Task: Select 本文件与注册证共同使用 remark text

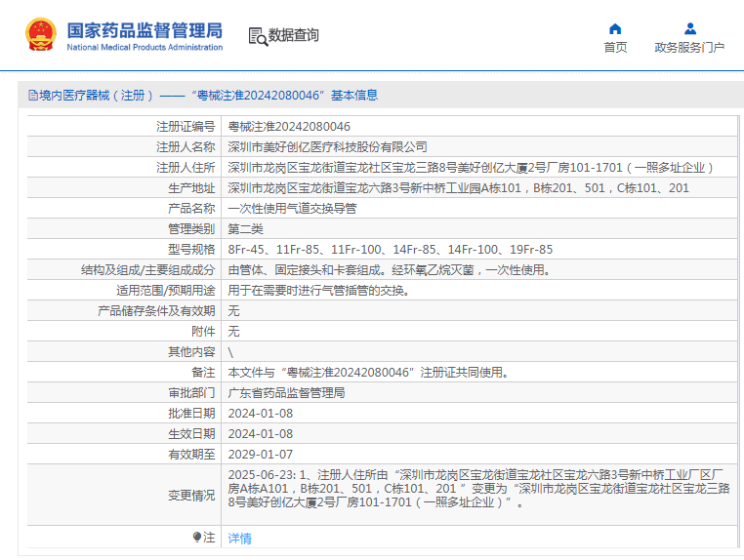Action: click(368, 373)
